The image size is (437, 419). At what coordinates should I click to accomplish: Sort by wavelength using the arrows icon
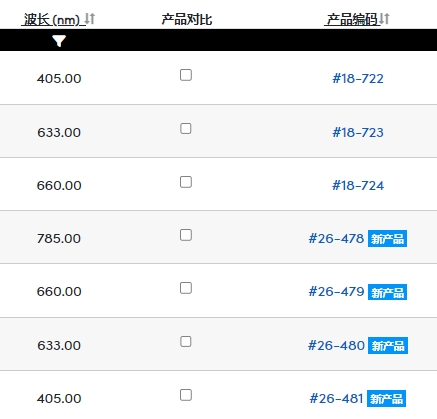(x=90, y=19)
